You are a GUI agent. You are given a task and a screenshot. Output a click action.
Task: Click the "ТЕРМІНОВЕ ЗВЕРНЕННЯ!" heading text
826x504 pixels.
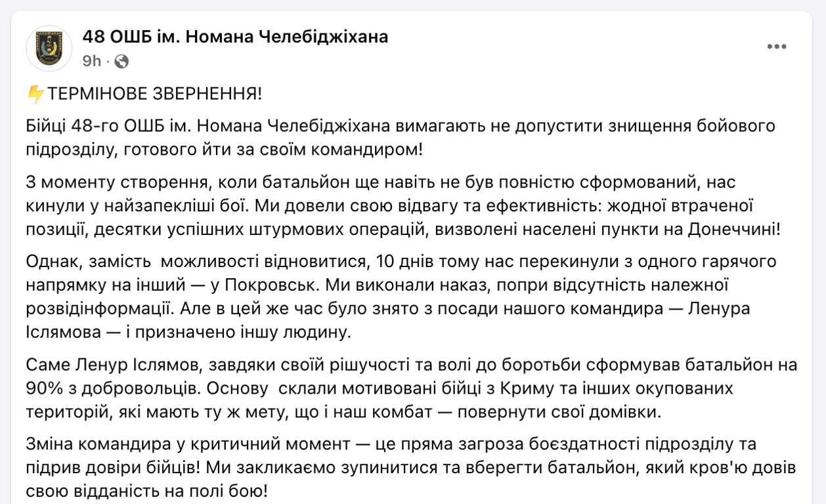[x=154, y=94]
